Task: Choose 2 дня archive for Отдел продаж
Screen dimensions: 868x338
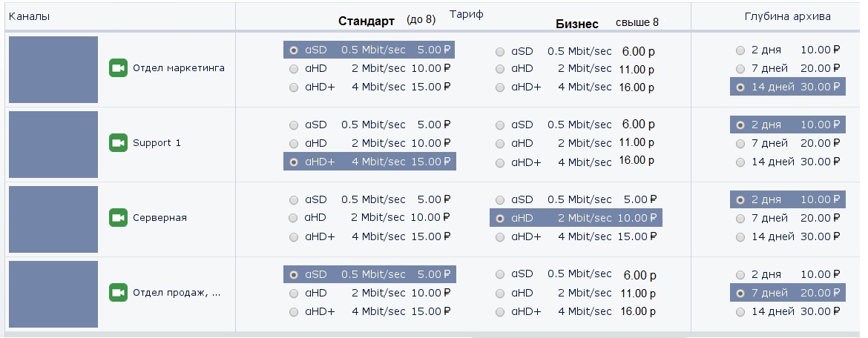Action: click(740, 275)
